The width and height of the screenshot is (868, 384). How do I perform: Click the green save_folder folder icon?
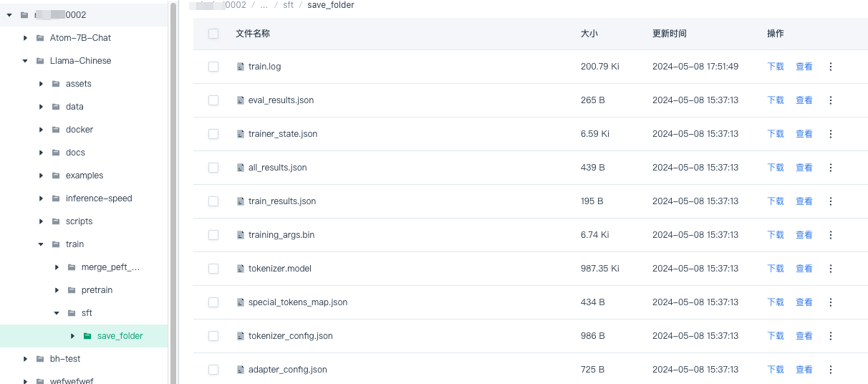87,336
